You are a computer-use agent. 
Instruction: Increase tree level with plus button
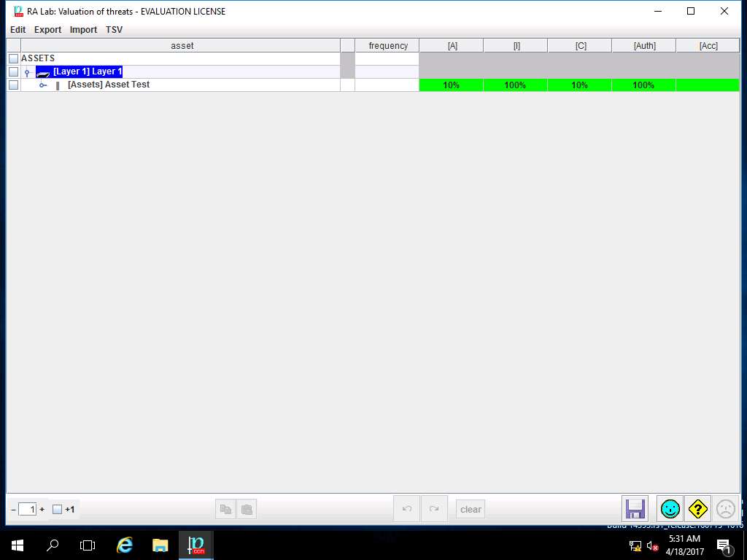[x=42, y=509]
